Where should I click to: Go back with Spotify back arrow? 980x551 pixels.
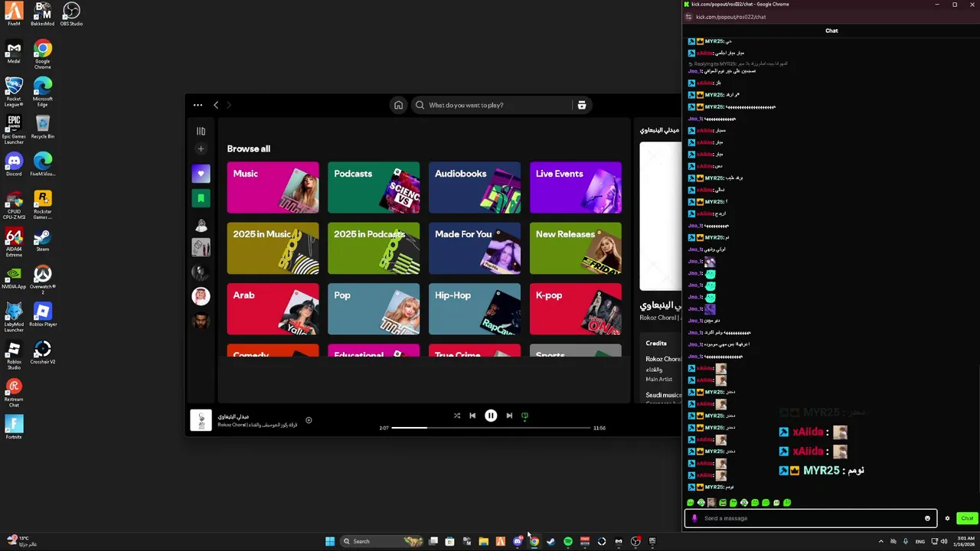[x=216, y=105]
